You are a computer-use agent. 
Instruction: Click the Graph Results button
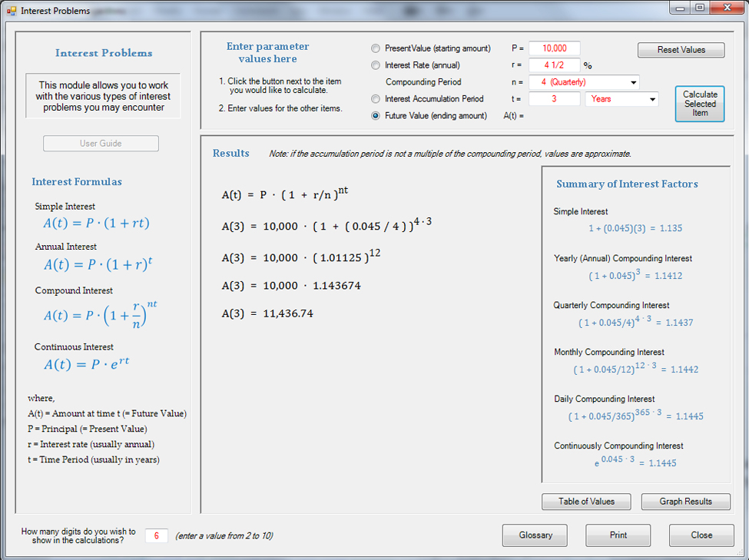point(685,502)
